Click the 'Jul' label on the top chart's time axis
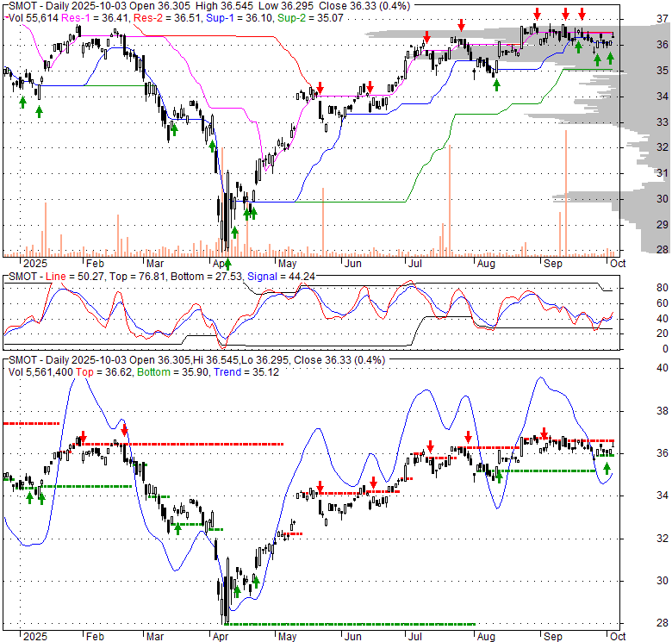Viewport: 672px width, 642px height. 414,264
